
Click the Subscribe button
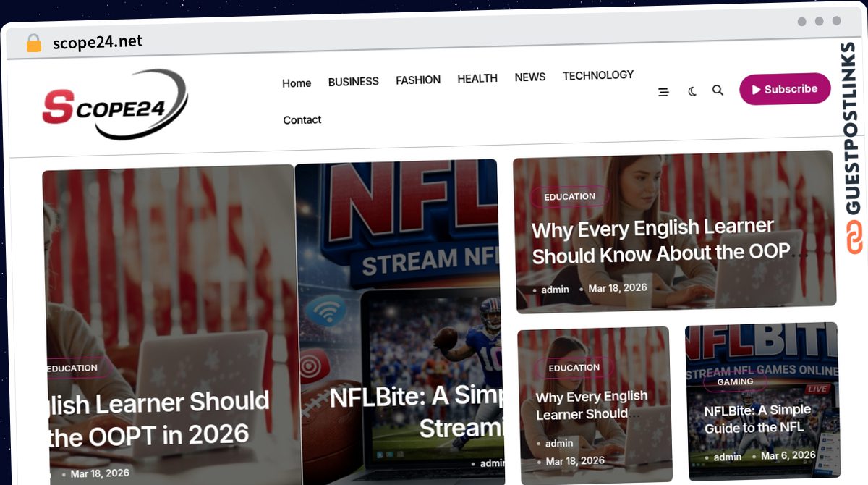(785, 89)
